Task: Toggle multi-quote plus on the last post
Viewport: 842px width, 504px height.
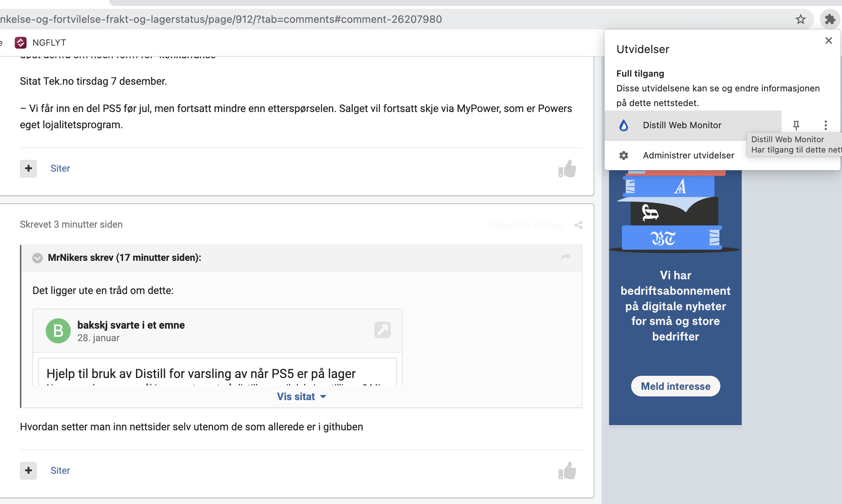Action: coord(28,471)
